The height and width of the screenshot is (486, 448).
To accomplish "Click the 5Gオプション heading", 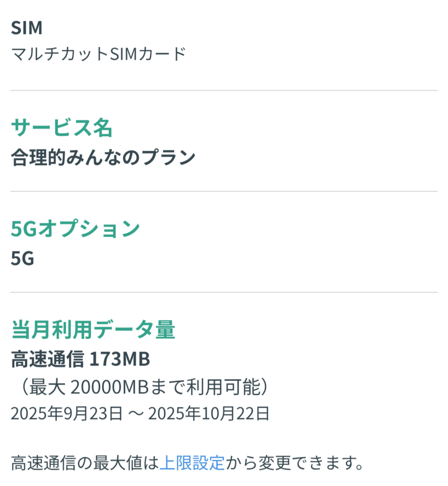I will pyautogui.click(x=75, y=229).
